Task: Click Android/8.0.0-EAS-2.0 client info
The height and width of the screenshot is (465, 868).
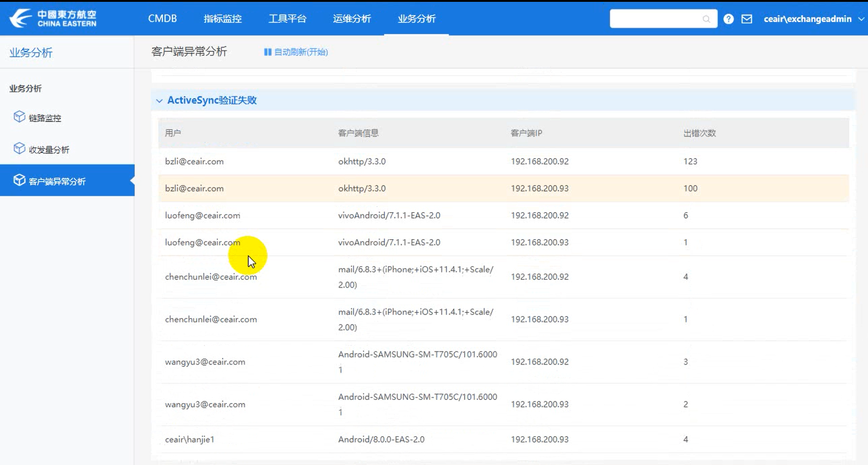Action: (x=381, y=439)
